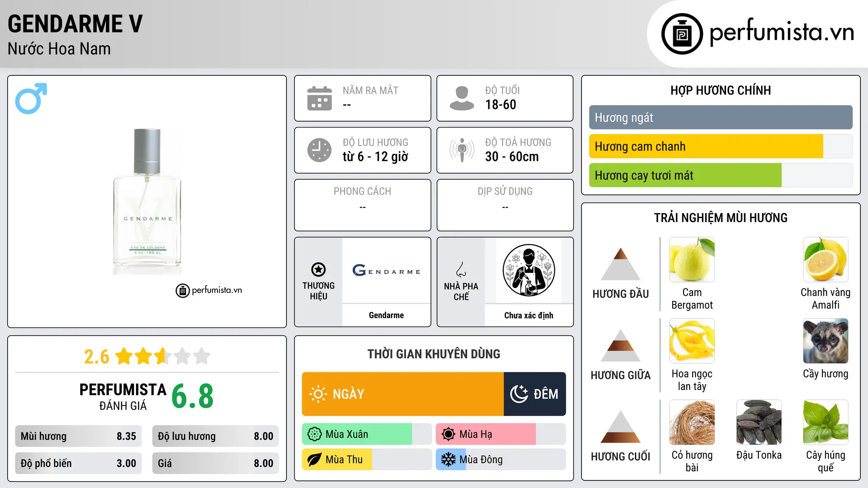Open the Cây húng quế basil image

[x=826, y=422]
